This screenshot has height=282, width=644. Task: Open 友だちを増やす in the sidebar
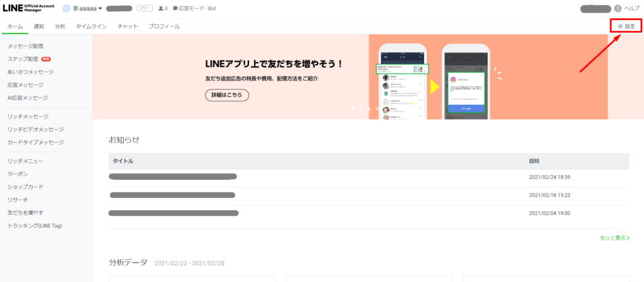[25, 213]
